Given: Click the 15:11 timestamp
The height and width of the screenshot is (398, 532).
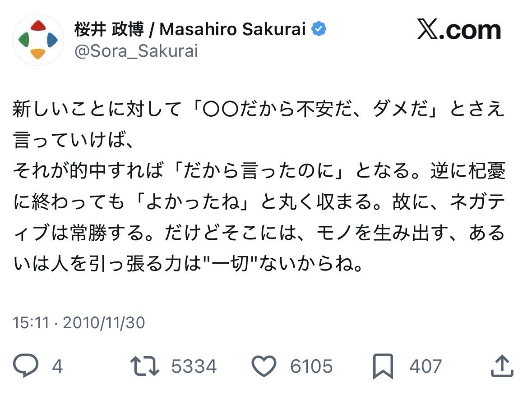Looking at the screenshot, I should 30,323.
